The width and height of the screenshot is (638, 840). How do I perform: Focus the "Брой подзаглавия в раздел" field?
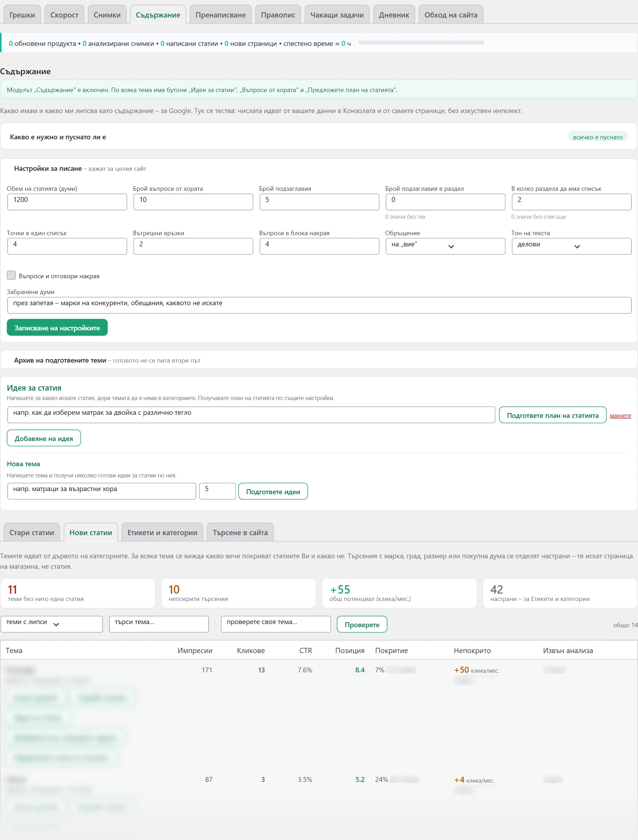click(x=445, y=202)
